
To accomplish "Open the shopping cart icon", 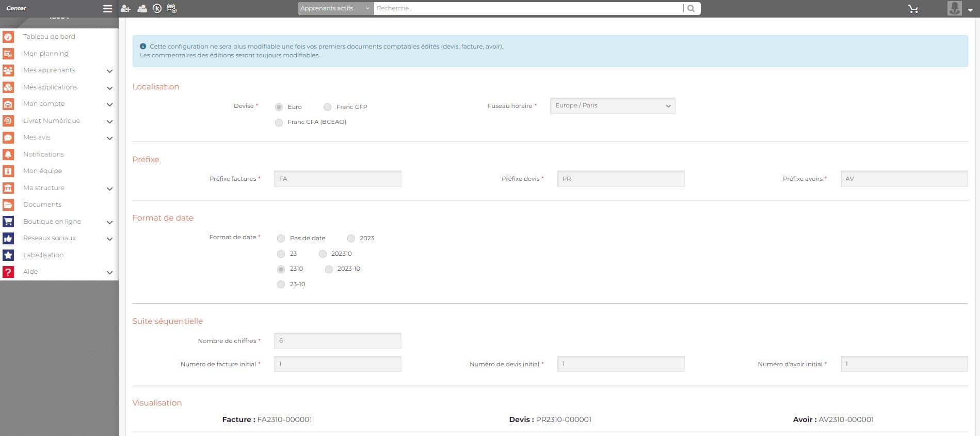I will click(913, 9).
